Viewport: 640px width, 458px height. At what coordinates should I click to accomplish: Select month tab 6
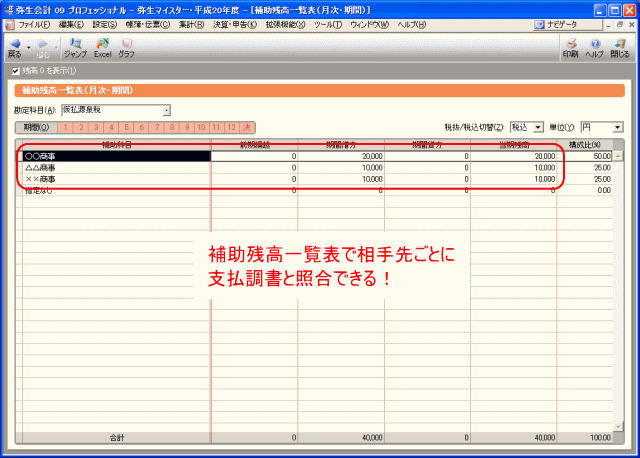tap(142, 127)
